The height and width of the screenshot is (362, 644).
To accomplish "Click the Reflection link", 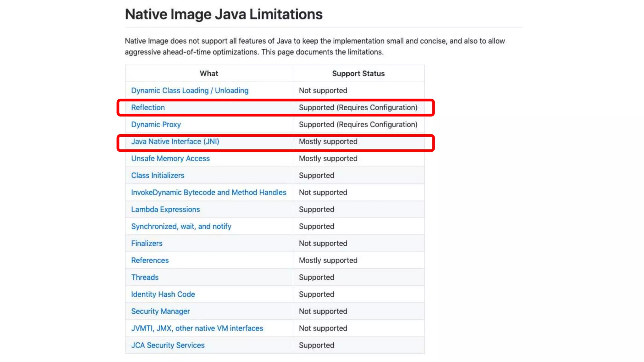I will coord(148,107).
